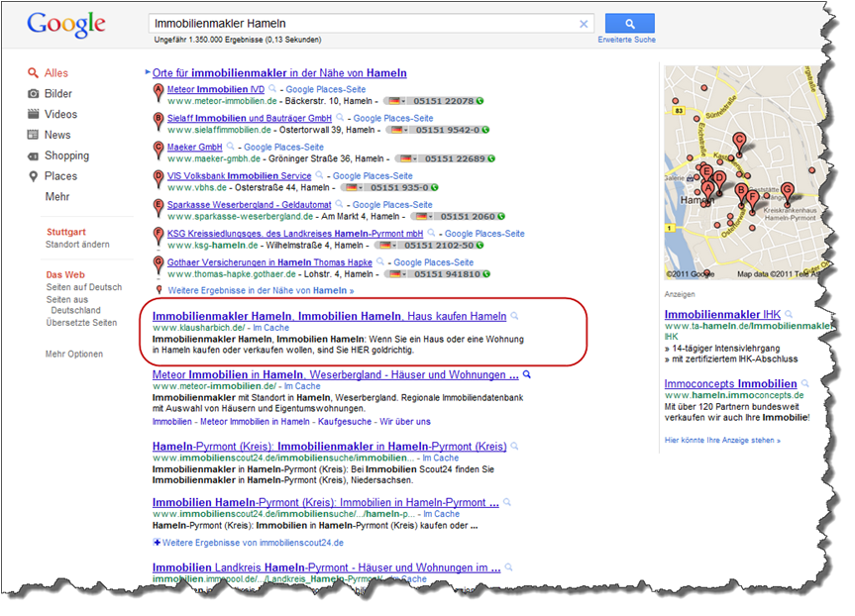Image resolution: width=855 pixels, height=616 pixels.
Task: Open preview magnifier next to Maeker GmbH
Action: click(230, 147)
